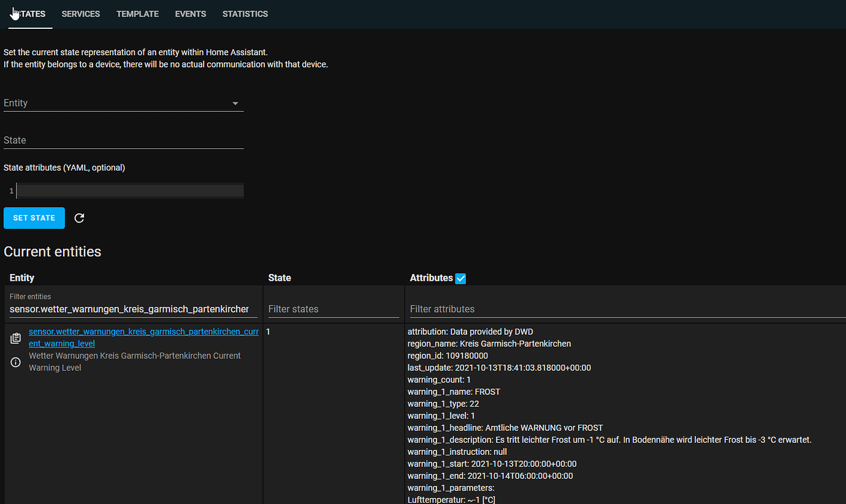
Task: View the EVENTS tab
Action: pyautogui.click(x=190, y=13)
